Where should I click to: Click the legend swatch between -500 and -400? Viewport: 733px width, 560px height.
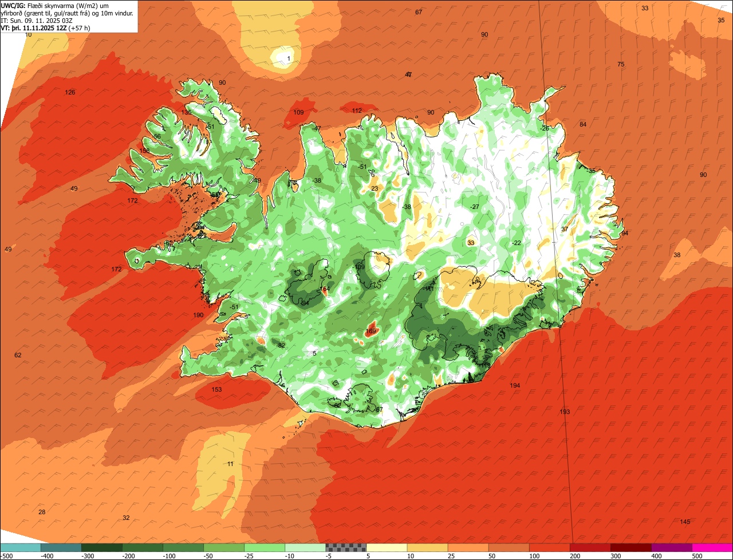[x=20, y=547]
